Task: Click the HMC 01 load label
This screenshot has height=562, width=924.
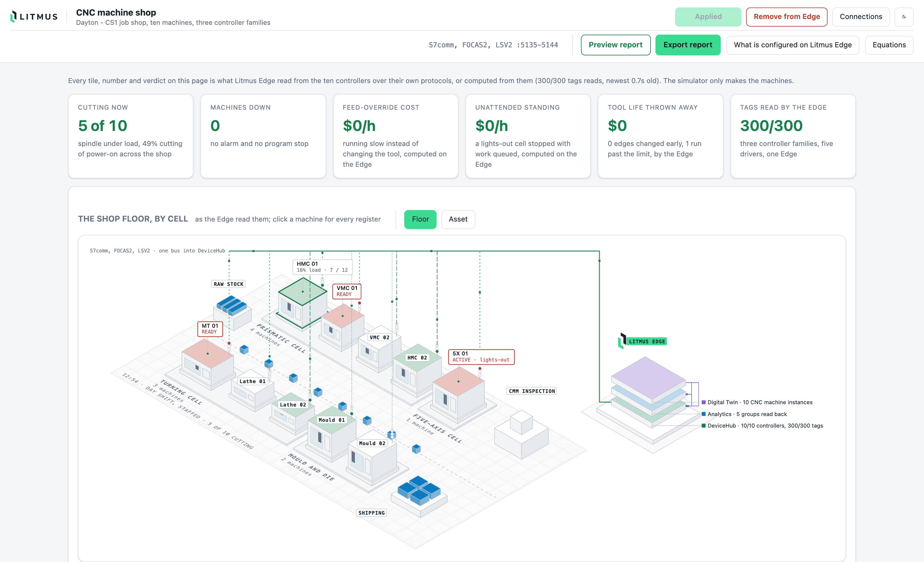Action: pyautogui.click(x=322, y=267)
